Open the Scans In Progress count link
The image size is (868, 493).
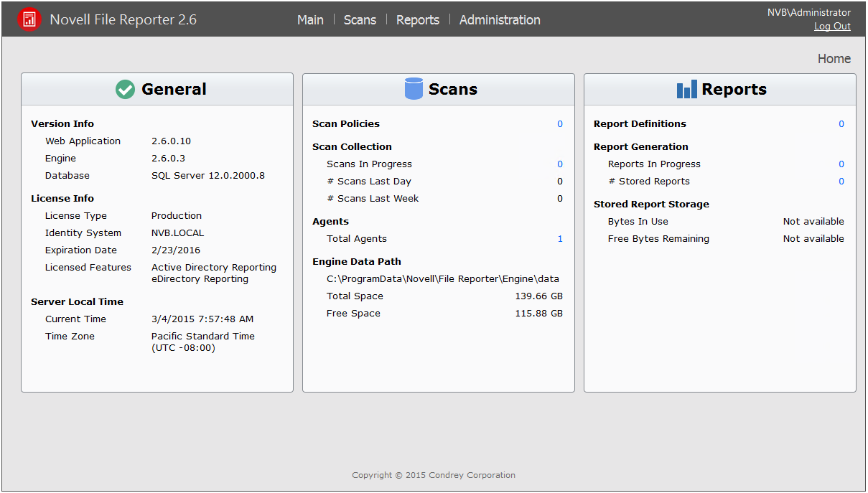(x=560, y=164)
